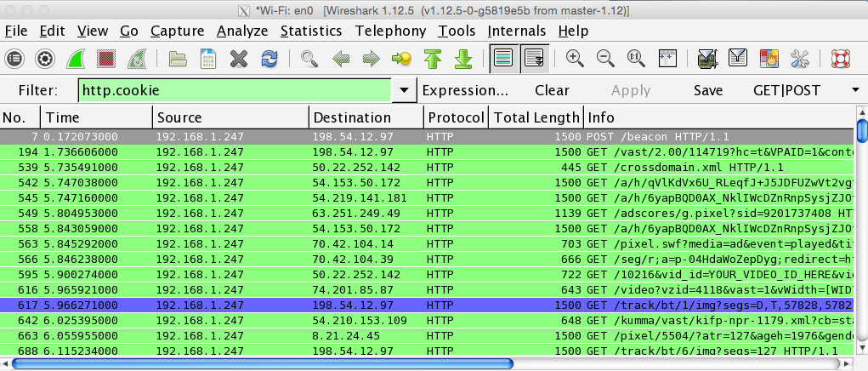This screenshot has width=868, height=371.
Task: Reset zoom to normal size 1:1
Action: click(x=636, y=58)
